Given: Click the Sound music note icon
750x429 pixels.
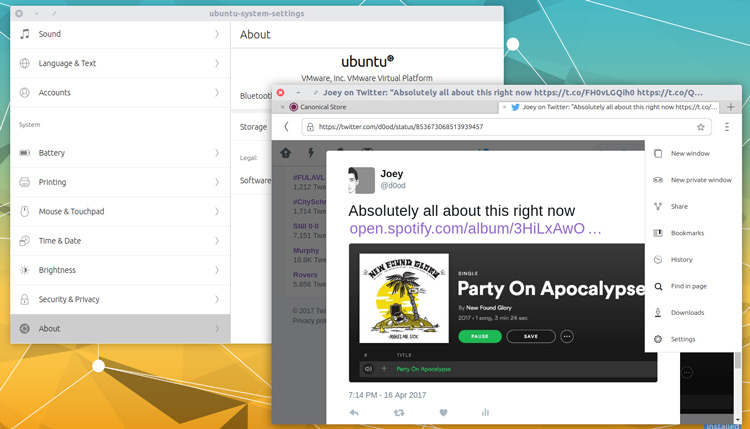Looking at the screenshot, I should [x=25, y=33].
